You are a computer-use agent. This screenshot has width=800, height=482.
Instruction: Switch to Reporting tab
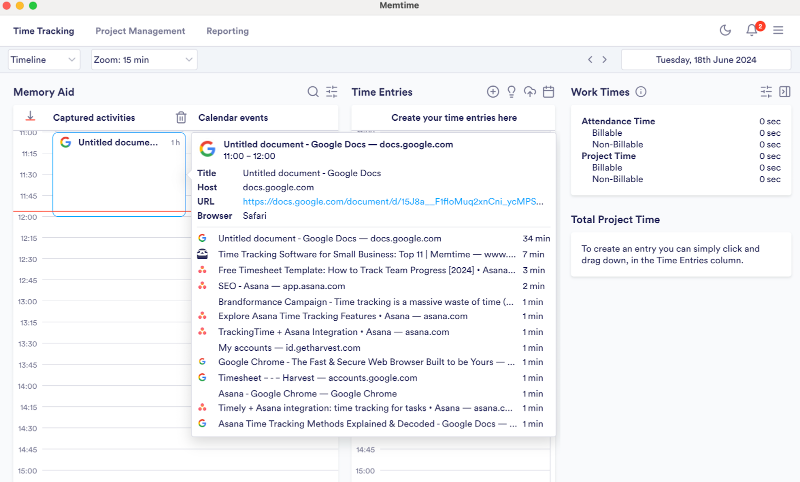click(228, 31)
